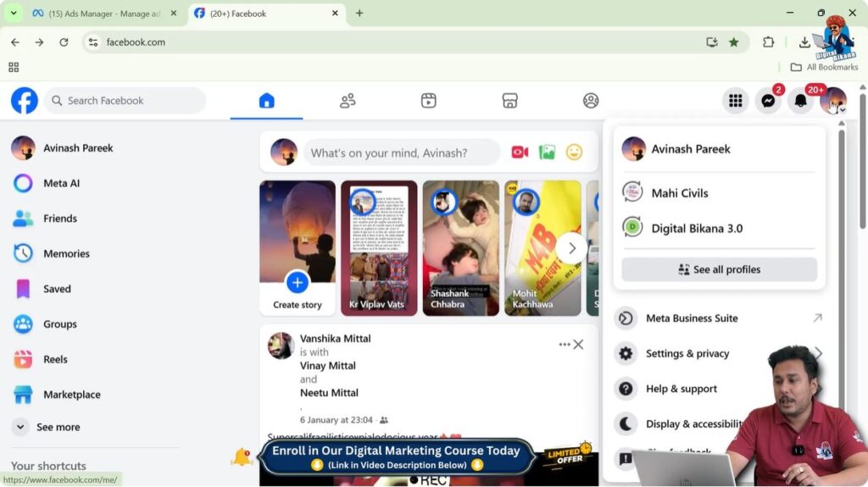This screenshot has width=868, height=487.
Task: Open the Marketplace tab in top navigation
Action: (x=509, y=101)
